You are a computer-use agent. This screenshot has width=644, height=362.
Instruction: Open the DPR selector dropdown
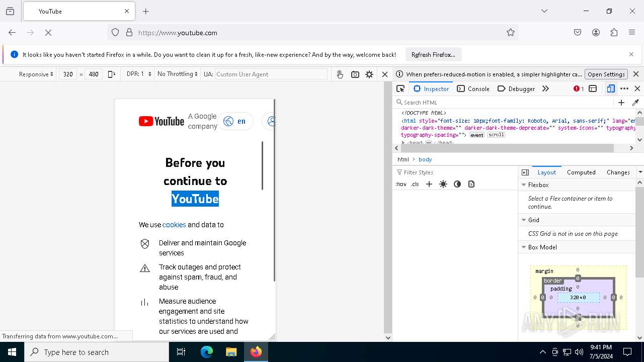[x=139, y=74]
